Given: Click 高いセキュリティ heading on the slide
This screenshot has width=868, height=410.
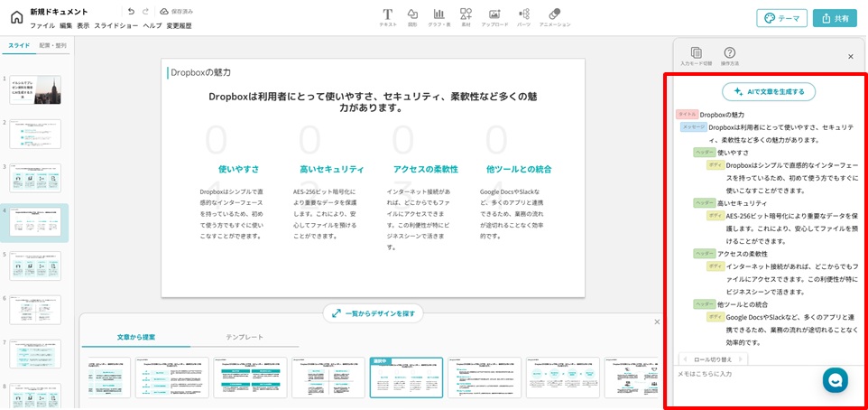Looking at the screenshot, I should [x=331, y=169].
